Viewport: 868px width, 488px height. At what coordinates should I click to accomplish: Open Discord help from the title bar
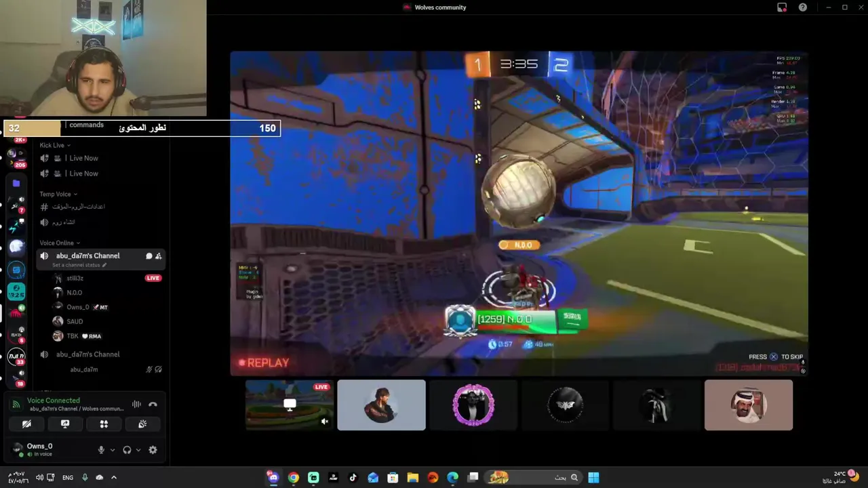click(803, 7)
